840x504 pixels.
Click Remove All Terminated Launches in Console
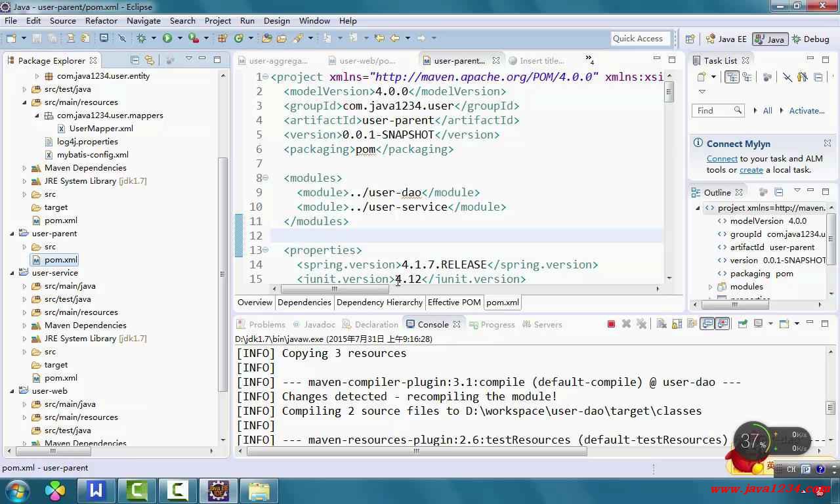[641, 324]
